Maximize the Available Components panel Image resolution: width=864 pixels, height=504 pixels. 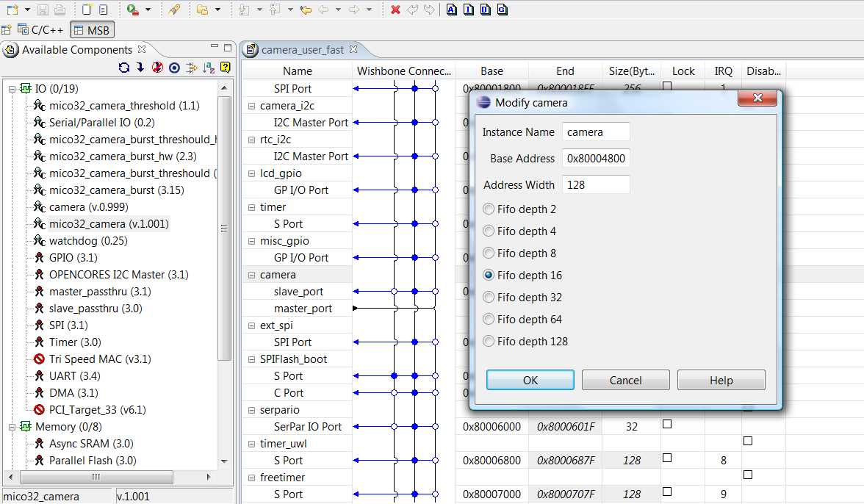228,48
